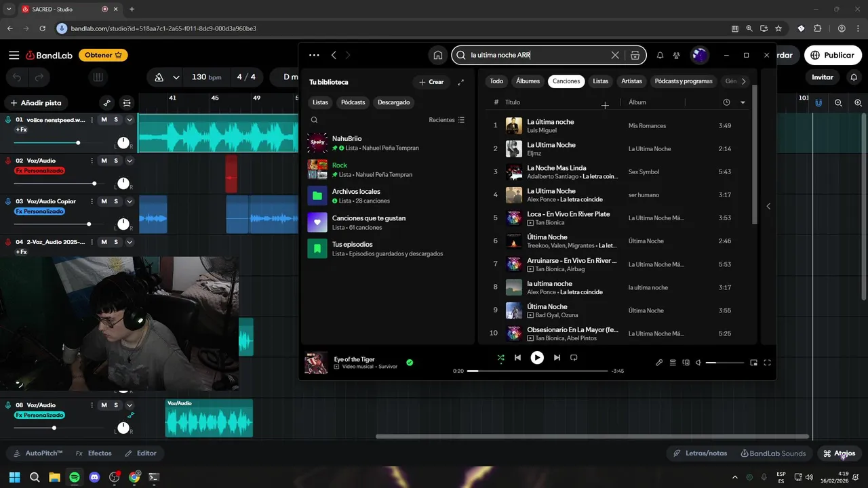868x488 pixels.
Task: Open Spotify connect to device icon
Action: 686,363
